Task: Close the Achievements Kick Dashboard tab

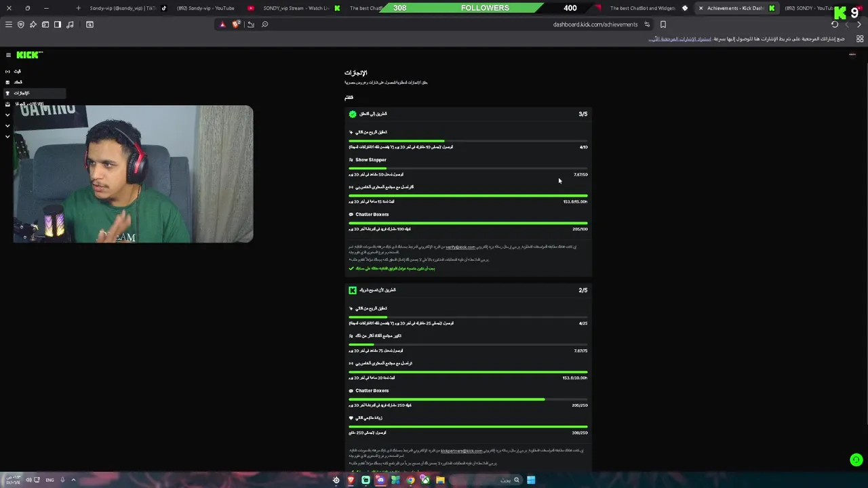Action: click(x=701, y=8)
